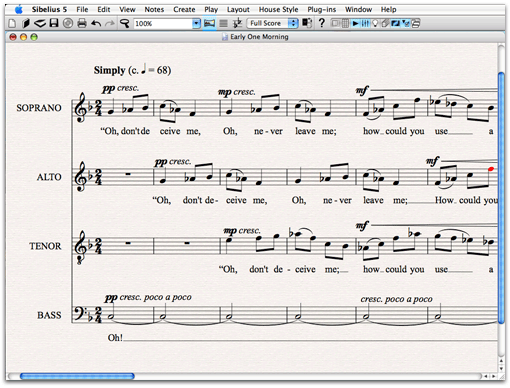Click the lyric 'deceive' under the Tenor staff

(x=294, y=269)
